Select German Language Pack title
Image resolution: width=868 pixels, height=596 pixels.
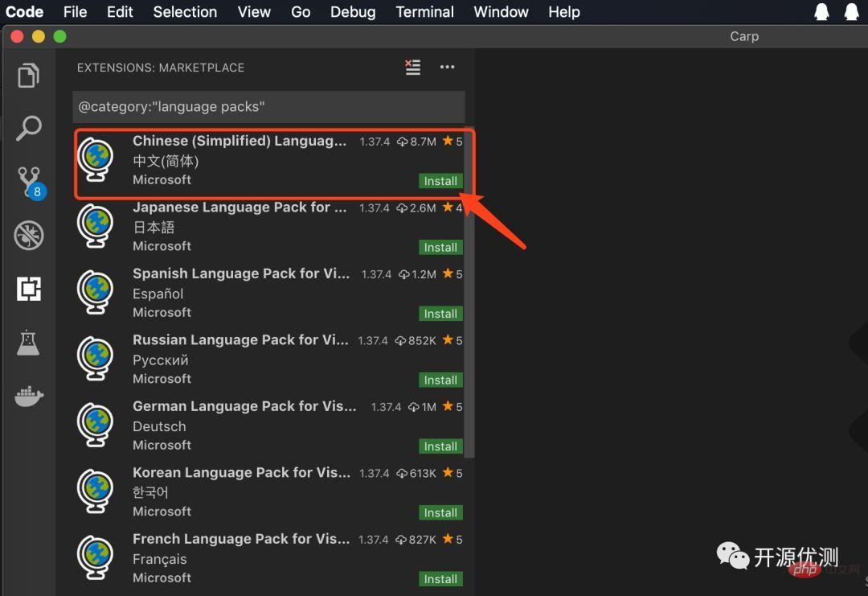point(244,406)
